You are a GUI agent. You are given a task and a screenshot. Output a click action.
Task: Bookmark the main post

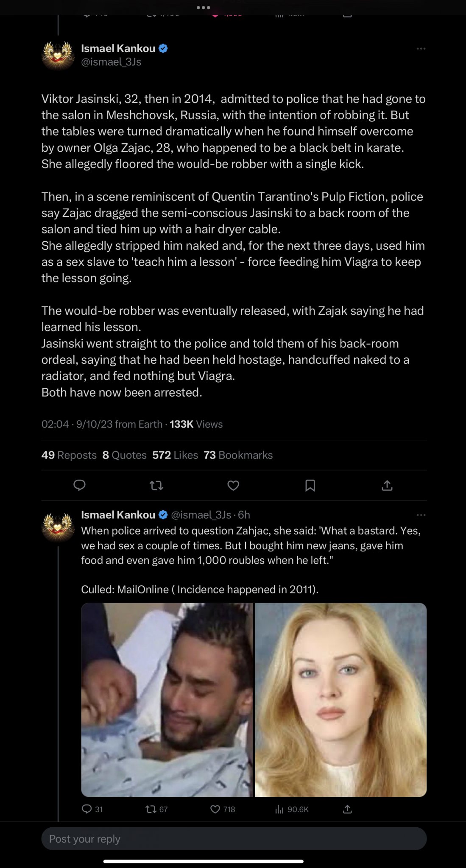click(x=310, y=485)
